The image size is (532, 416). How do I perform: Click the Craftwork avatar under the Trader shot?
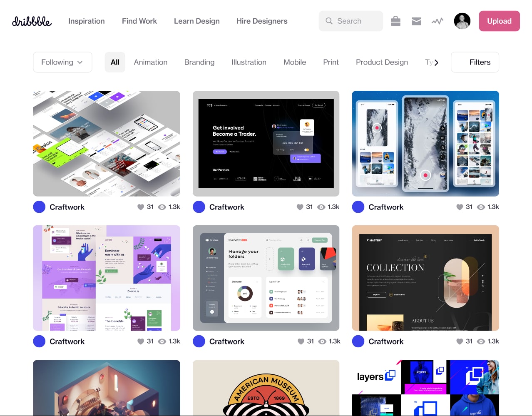pyautogui.click(x=199, y=207)
